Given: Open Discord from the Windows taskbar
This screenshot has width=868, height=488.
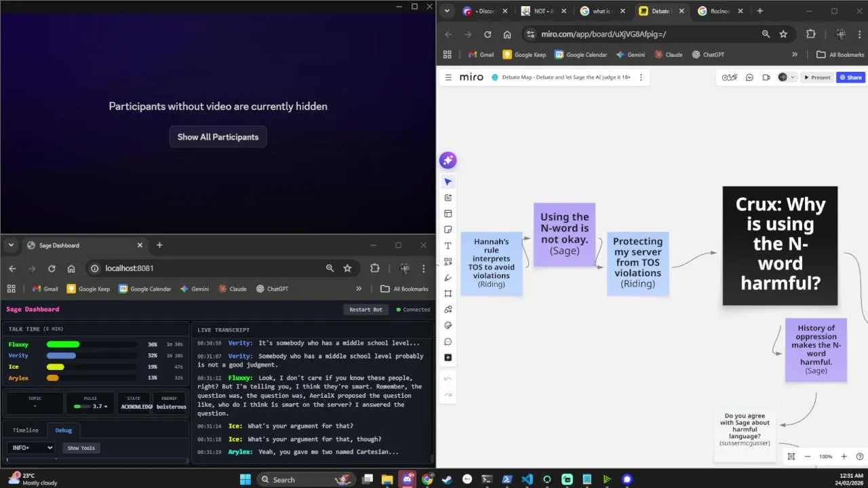Looking at the screenshot, I should tap(408, 479).
